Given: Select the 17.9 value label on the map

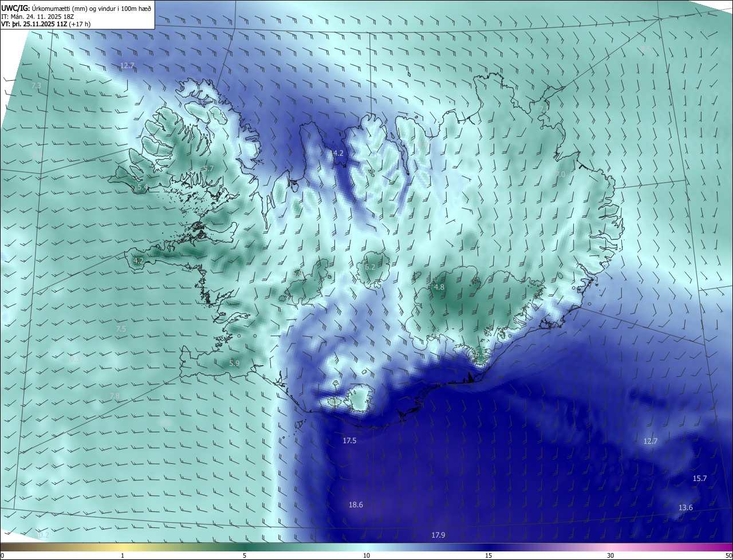Looking at the screenshot, I should (438, 535).
